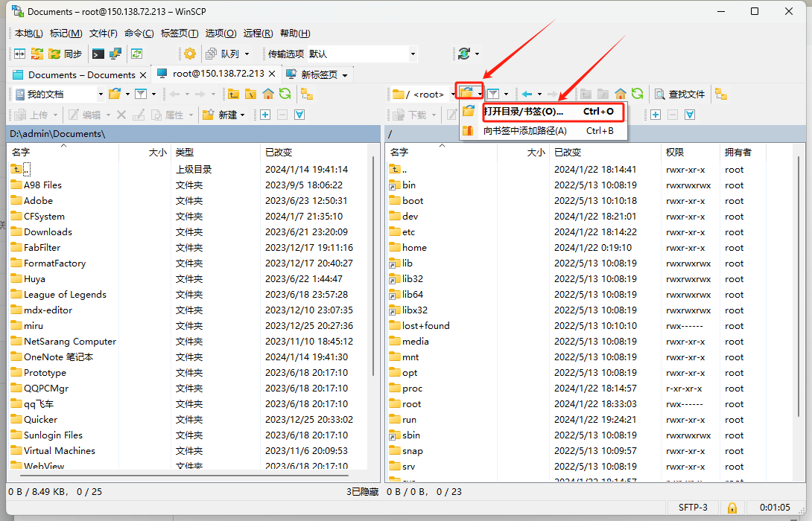Click the compare directories icon in main toolbar
The width and height of the screenshot is (812, 521).
[19, 54]
